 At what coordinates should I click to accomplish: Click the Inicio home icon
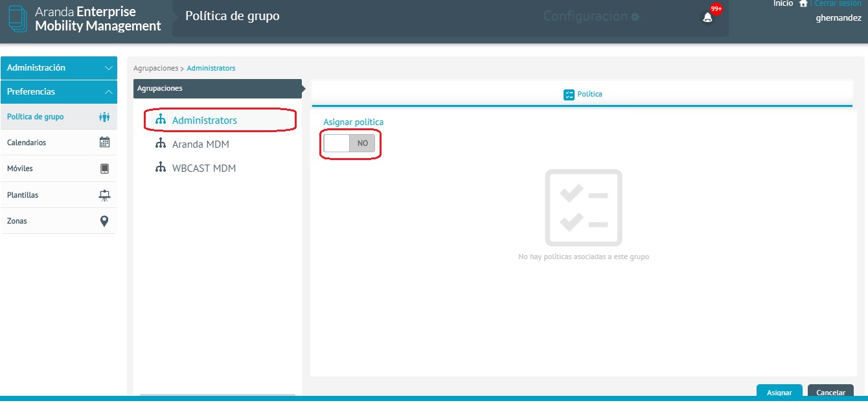pyautogui.click(x=803, y=3)
